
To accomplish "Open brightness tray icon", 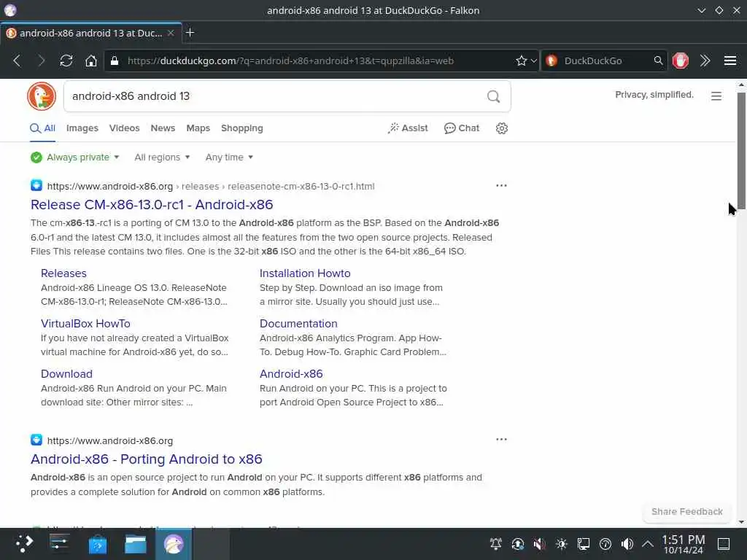I will pos(561,543).
